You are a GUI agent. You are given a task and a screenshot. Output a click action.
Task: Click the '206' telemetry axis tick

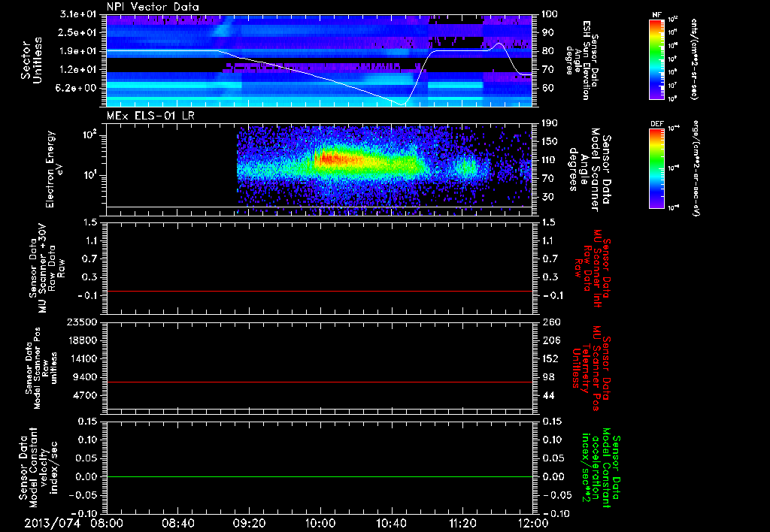click(x=550, y=340)
